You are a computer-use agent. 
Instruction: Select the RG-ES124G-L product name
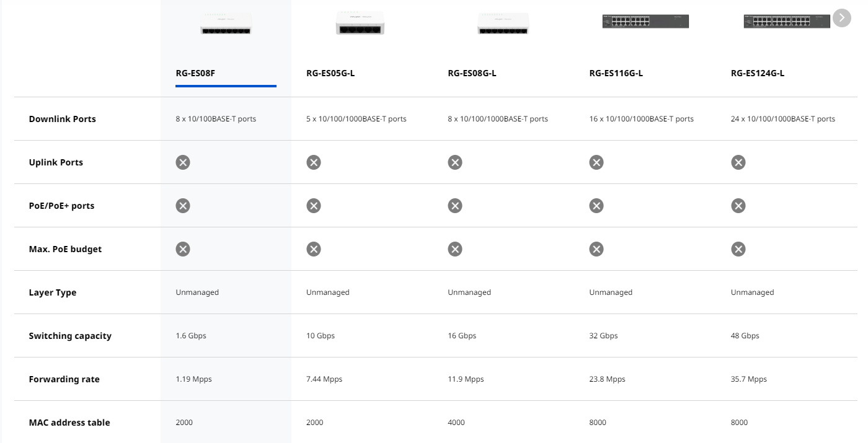tap(758, 73)
